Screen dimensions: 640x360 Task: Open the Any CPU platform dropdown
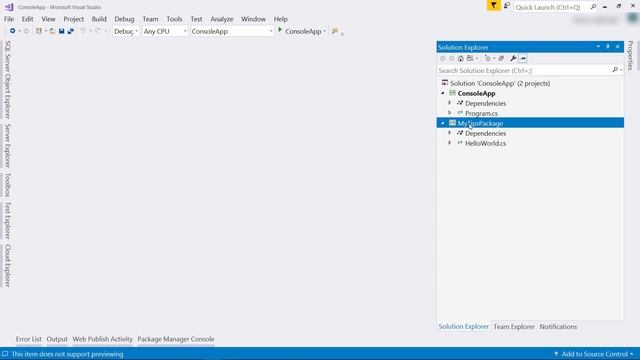click(165, 31)
